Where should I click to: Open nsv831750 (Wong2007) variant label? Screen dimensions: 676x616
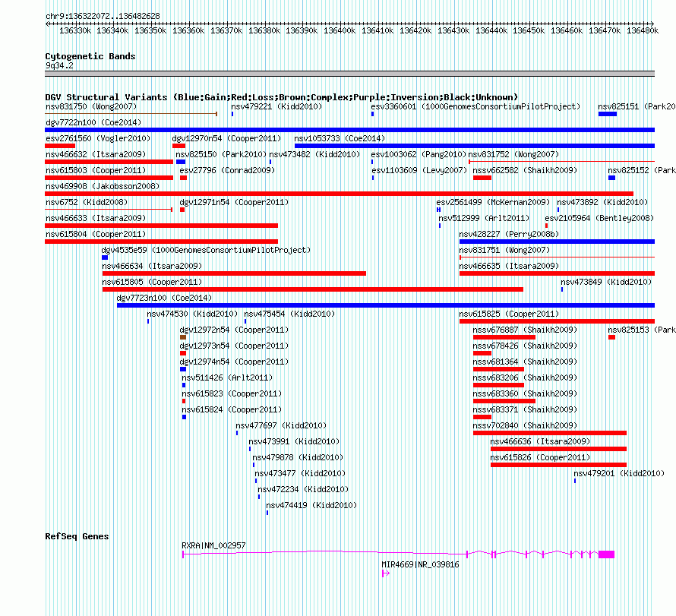coord(91,106)
